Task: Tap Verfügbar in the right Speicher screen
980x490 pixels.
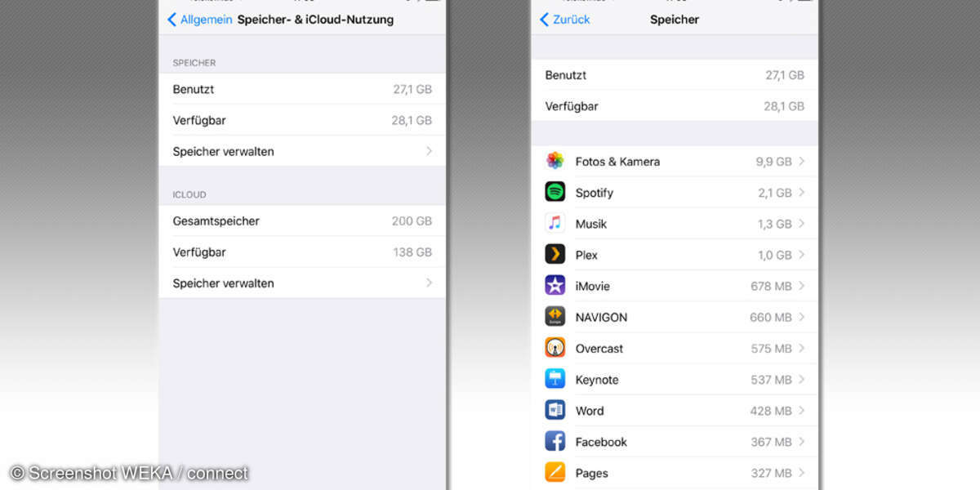Action: 572,106
